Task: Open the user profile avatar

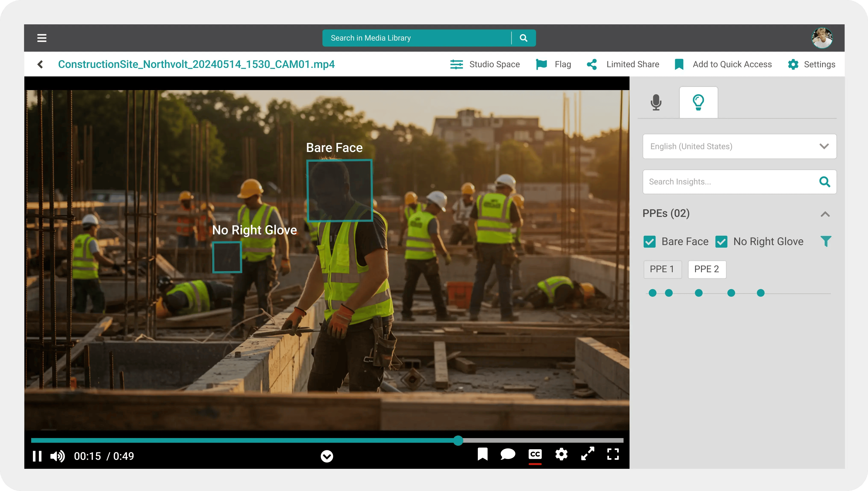Action: (822, 38)
